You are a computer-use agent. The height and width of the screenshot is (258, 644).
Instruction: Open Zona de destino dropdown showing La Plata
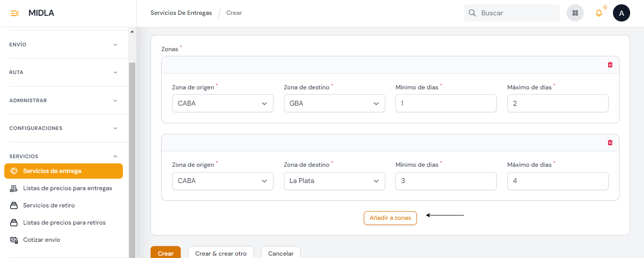335,181
